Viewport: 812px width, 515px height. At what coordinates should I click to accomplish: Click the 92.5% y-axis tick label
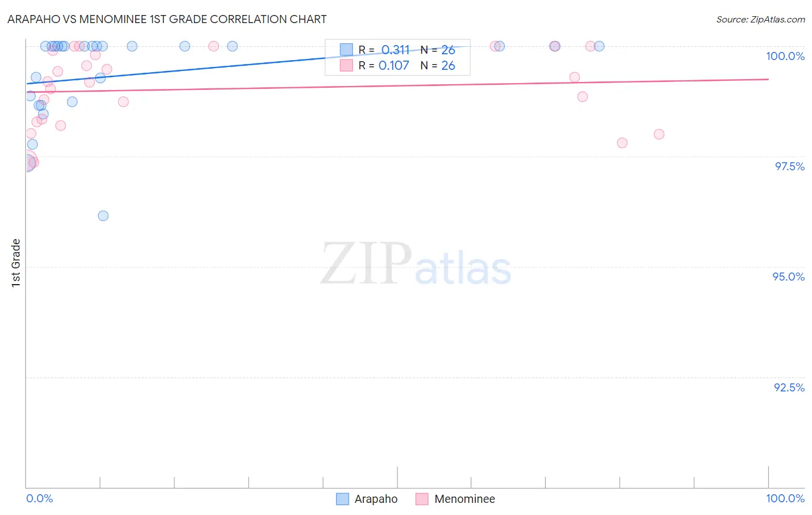tap(789, 387)
